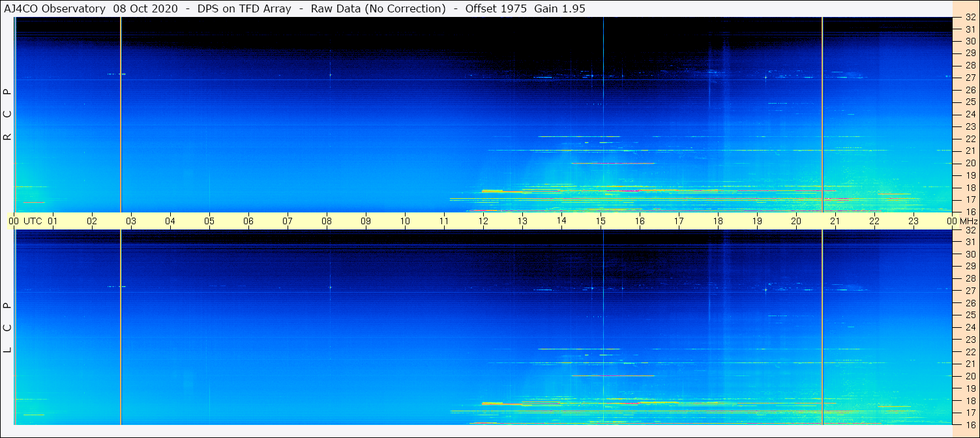Click RCP vertical marker line near 02:45 UTC
This screenshot has height=438, width=980.
[x=121, y=114]
